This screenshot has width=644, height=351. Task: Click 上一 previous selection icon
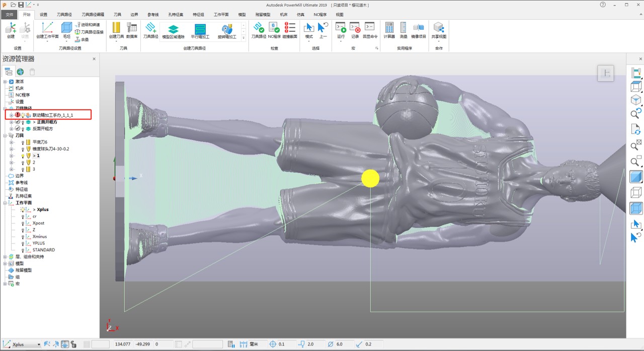tap(323, 28)
